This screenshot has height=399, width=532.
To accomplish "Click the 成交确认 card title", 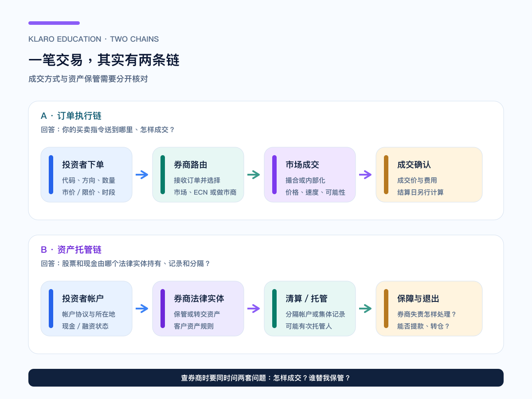I will point(414,165).
